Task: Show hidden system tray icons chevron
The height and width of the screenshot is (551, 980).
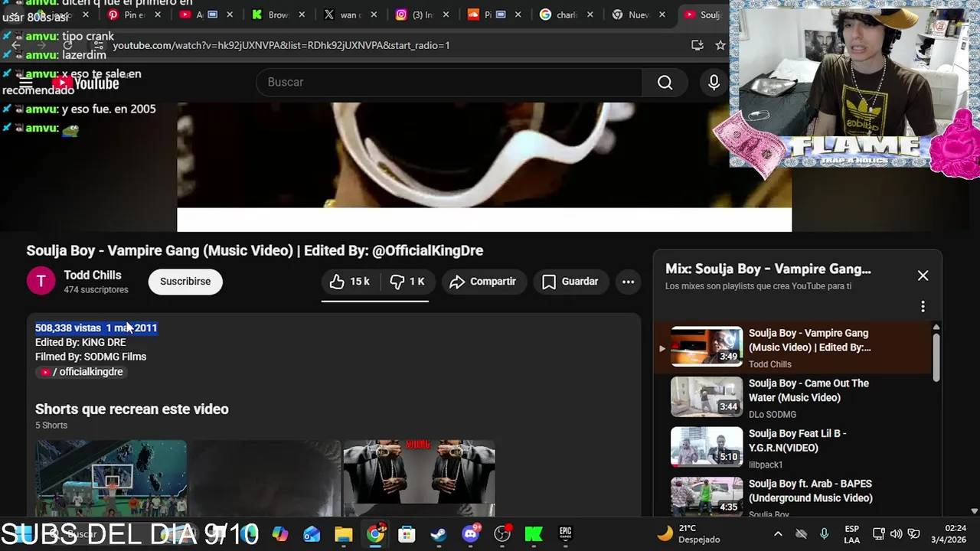Action: 778,533
